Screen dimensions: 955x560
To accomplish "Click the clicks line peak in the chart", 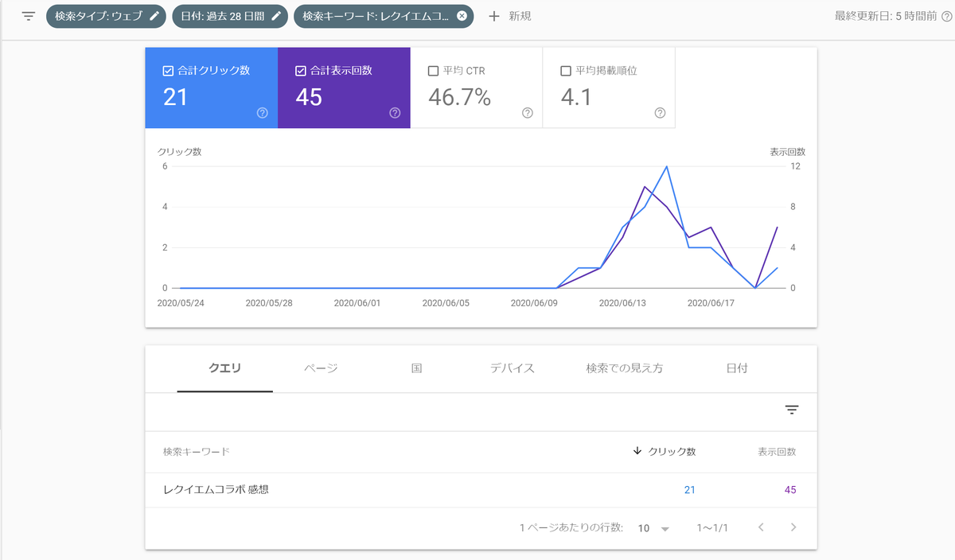I will pyautogui.click(x=666, y=167).
